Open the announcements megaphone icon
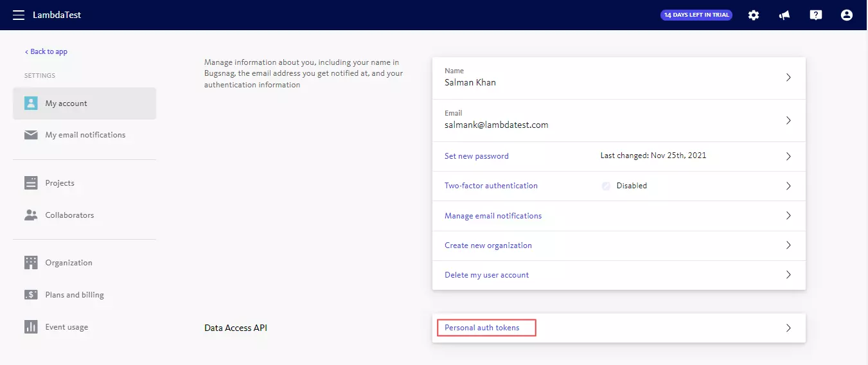 point(784,15)
